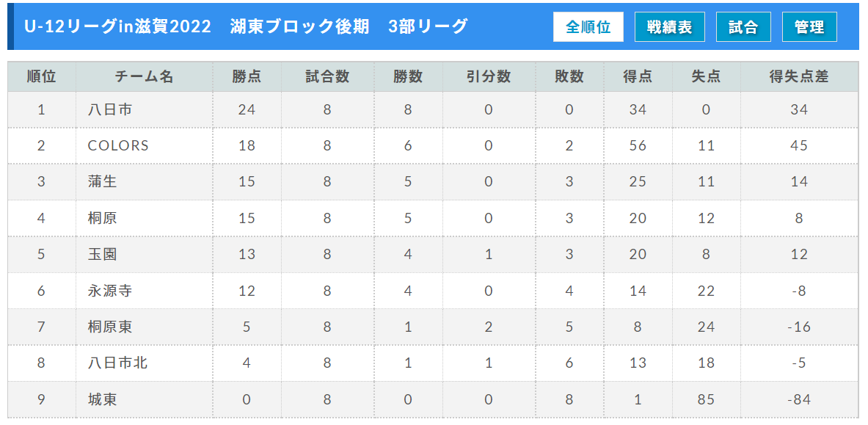Select the 八日市北 team name cell

(145, 363)
